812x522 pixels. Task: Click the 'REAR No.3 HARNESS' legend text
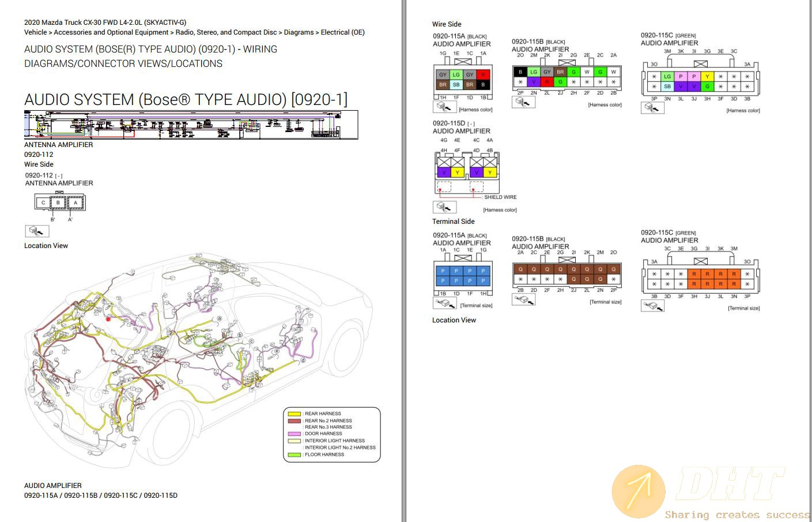pos(328,427)
